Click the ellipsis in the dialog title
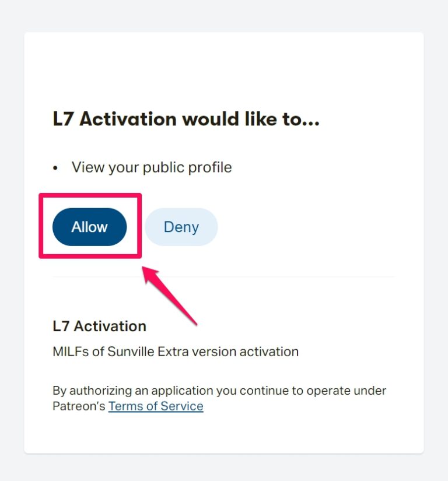Viewport: 448px width, 481px height. [309, 122]
